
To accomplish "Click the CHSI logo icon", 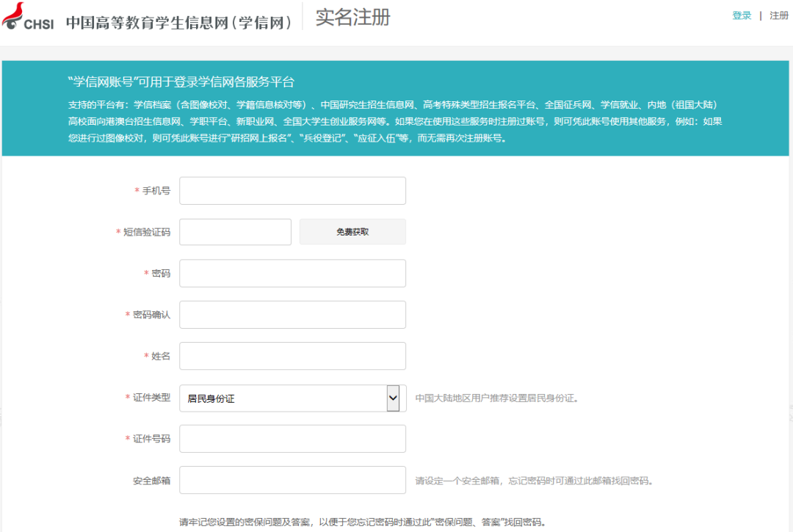I will [28, 18].
